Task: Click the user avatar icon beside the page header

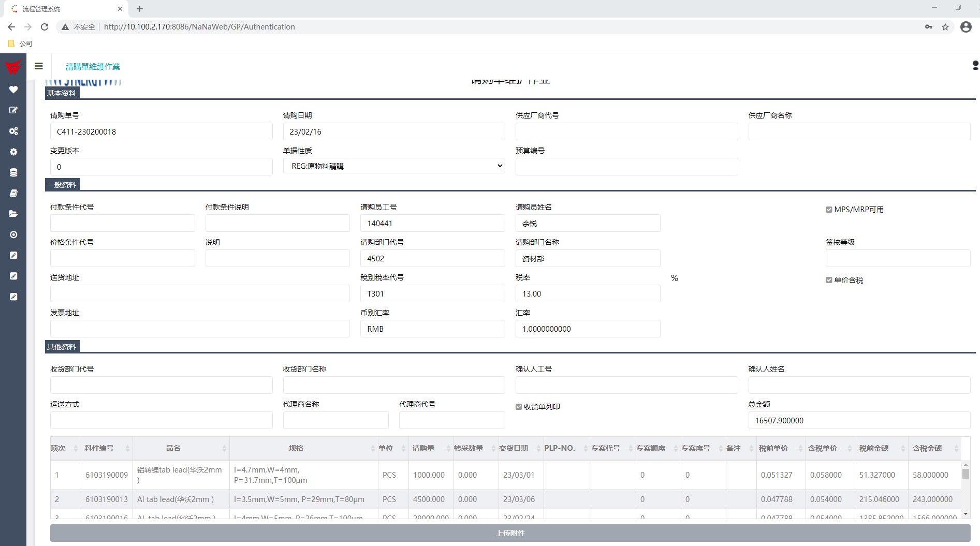Action: [x=975, y=65]
